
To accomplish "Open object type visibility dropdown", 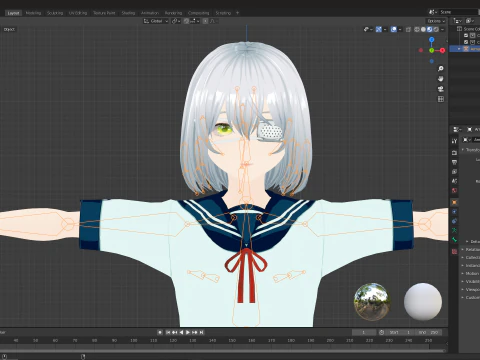I will click(368, 29).
